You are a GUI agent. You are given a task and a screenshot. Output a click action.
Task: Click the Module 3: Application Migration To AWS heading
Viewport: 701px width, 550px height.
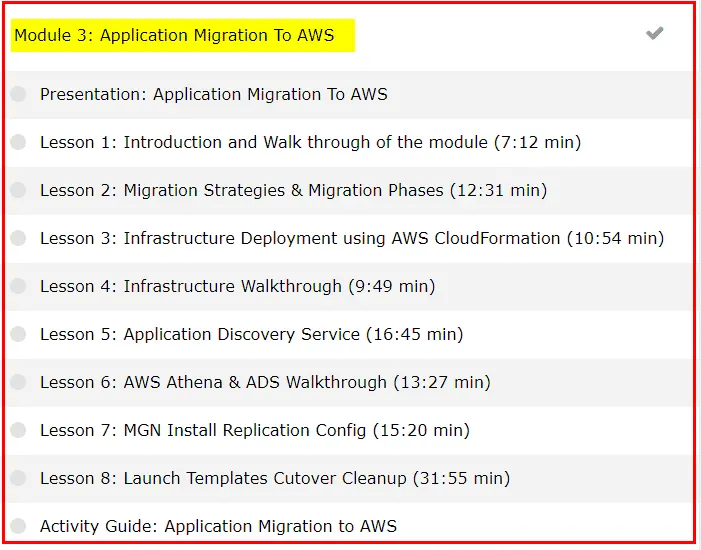[175, 36]
